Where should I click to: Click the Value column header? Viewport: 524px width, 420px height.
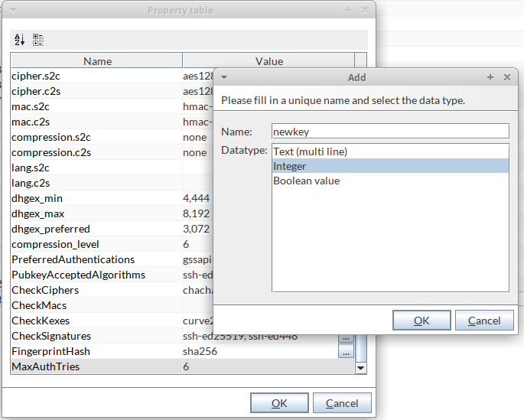(x=269, y=61)
